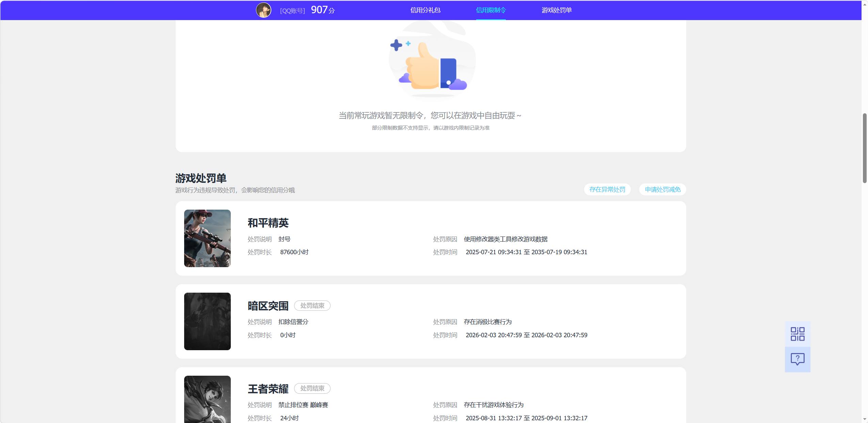Click the 扣除信誉分 penalty description
The width and height of the screenshot is (868, 423).
click(293, 322)
